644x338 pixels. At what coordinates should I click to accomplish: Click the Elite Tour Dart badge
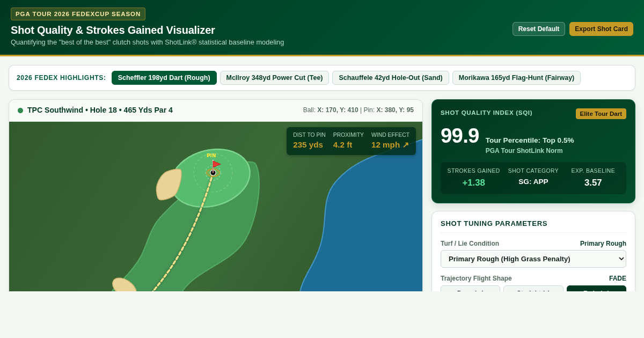coord(601,114)
